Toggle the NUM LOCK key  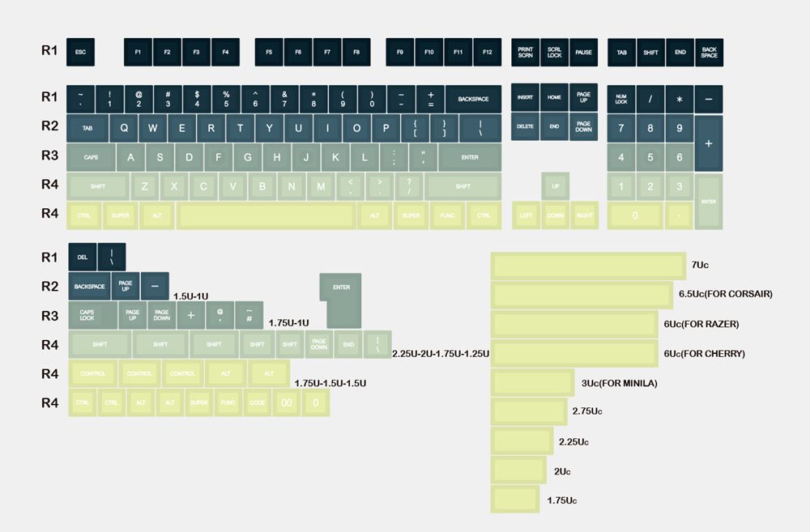click(x=621, y=99)
